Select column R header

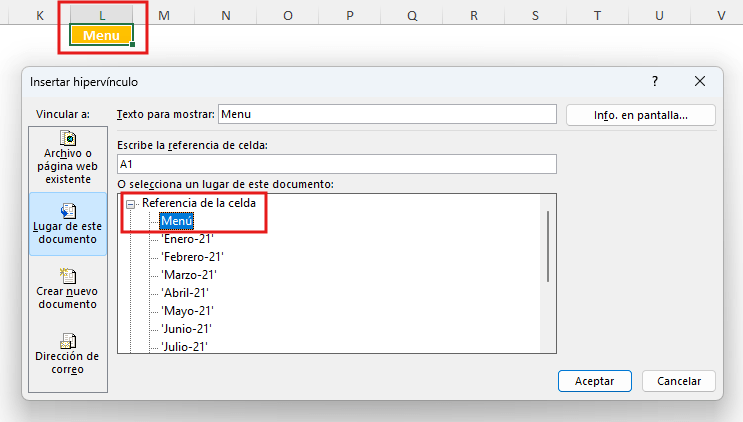pyautogui.click(x=474, y=16)
